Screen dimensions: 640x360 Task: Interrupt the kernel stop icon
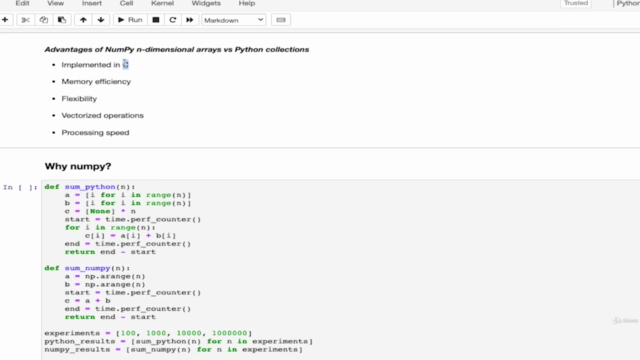coord(156,20)
